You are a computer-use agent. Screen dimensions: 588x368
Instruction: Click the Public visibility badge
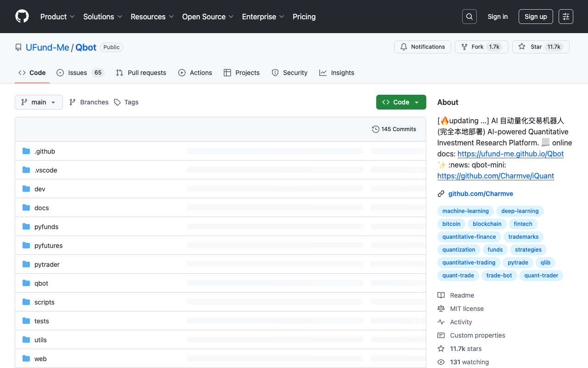pyautogui.click(x=112, y=47)
